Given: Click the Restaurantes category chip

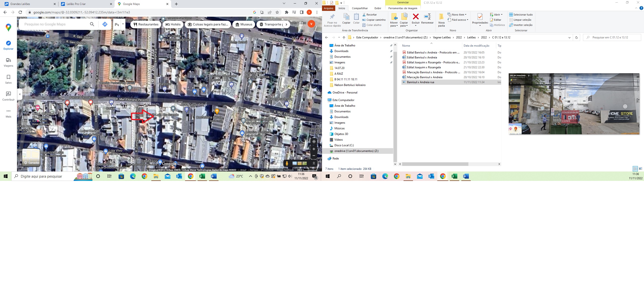Looking at the screenshot, I should pos(146,24).
